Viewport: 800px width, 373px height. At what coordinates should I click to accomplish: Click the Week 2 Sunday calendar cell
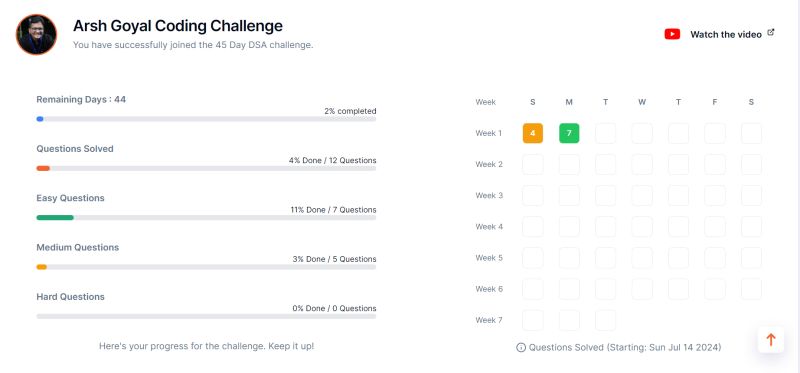pos(533,164)
